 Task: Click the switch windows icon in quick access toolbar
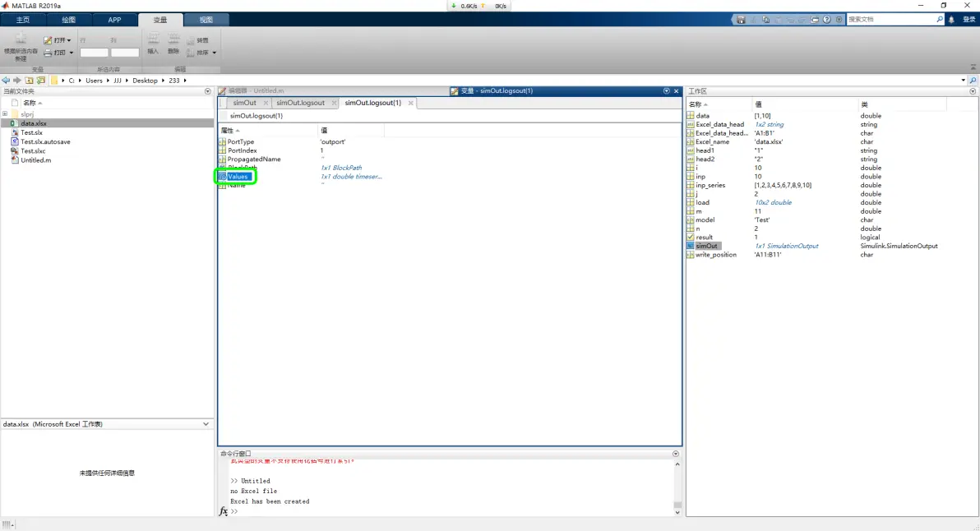(x=815, y=20)
